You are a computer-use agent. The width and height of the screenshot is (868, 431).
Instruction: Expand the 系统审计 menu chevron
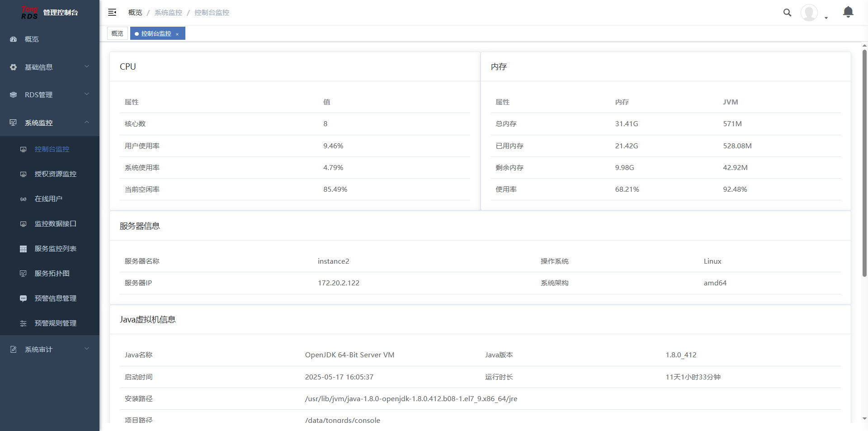point(87,349)
